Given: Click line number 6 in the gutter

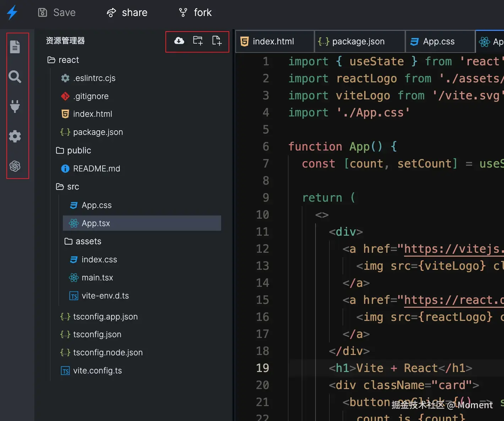Looking at the screenshot, I should click(x=266, y=147).
